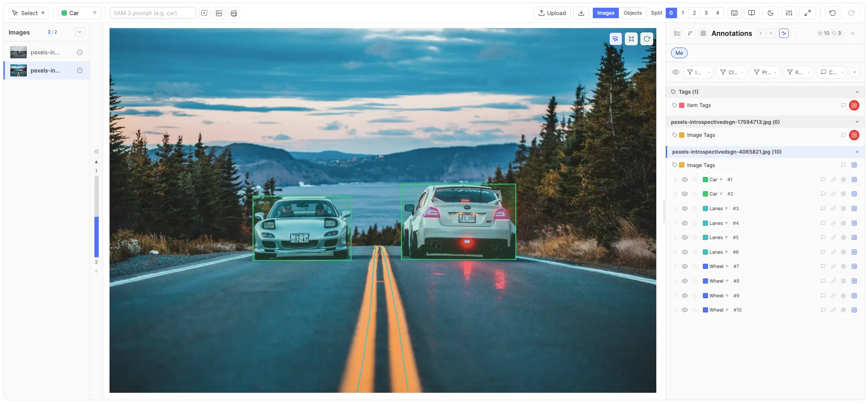Viewport: 868px width, 404px height.
Task: Open the keyboard shortcuts icon
Action: click(x=734, y=13)
